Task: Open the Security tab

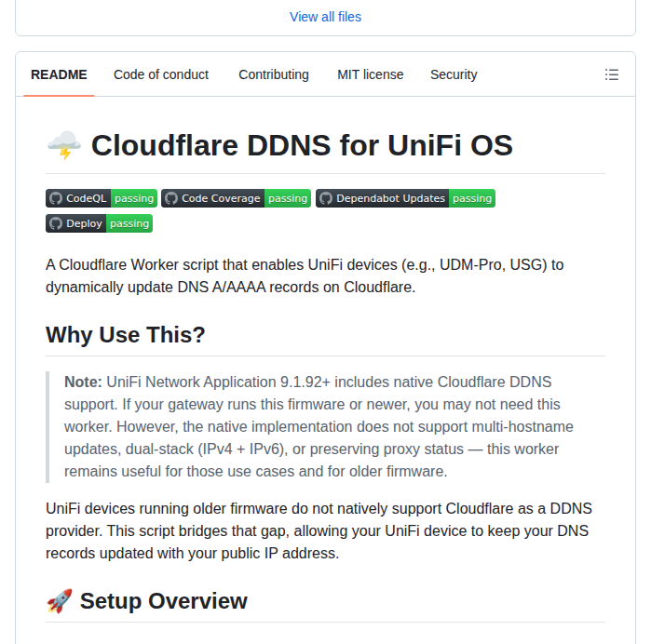Action: point(454,74)
